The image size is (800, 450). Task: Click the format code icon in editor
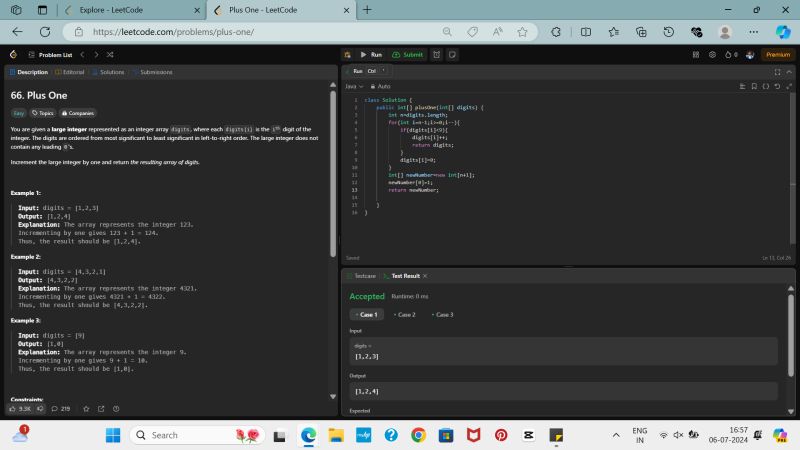(742, 86)
